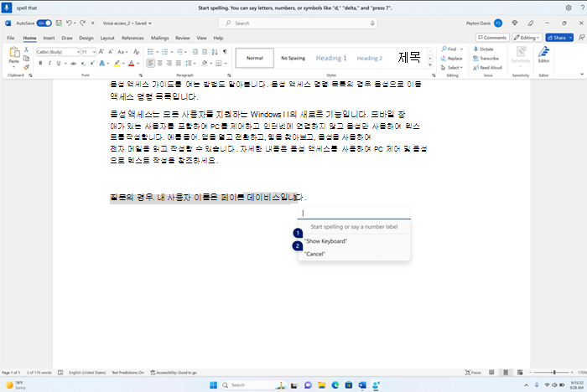The height and width of the screenshot is (392, 587).
Task: Click the Paste clipboard icon
Action: click(x=14, y=53)
